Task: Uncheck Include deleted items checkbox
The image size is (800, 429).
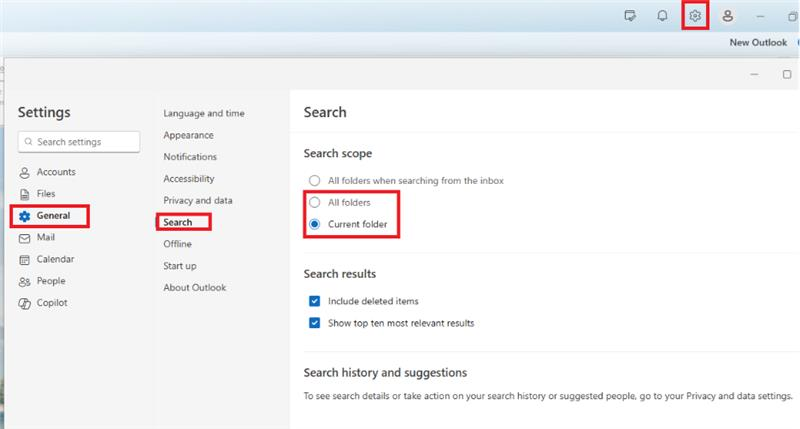Action: [x=315, y=301]
